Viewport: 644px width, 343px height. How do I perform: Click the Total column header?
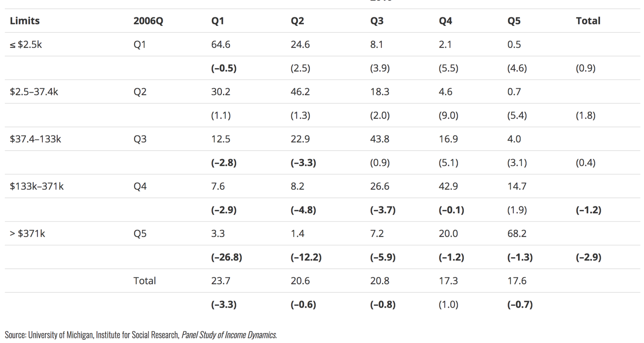(x=588, y=21)
